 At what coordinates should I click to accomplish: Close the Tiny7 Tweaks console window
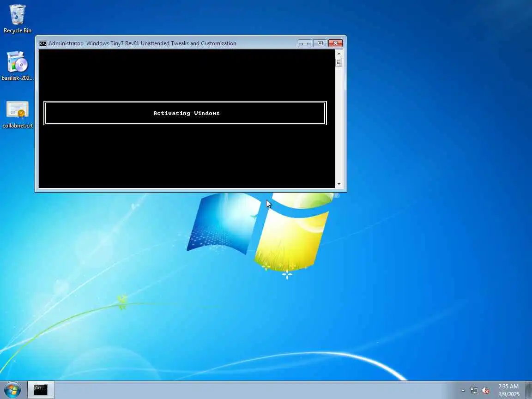(x=335, y=43)
